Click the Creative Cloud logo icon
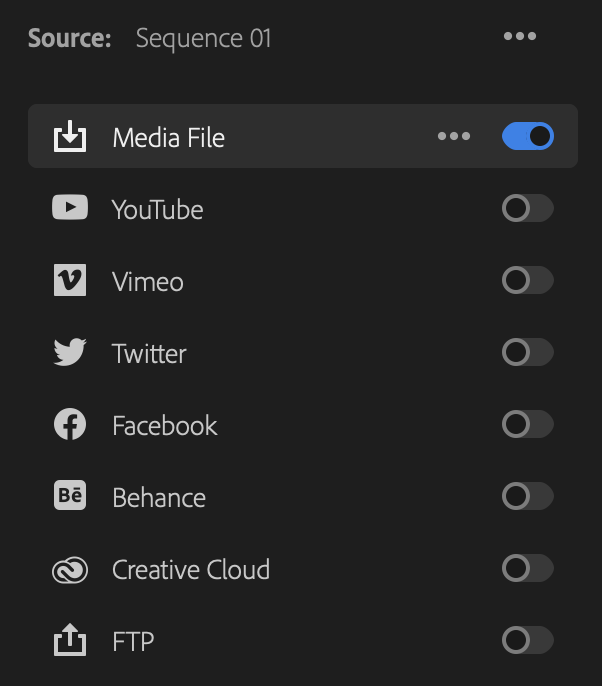The width and height of the screenshot is (602, 686). coord(70,570)
